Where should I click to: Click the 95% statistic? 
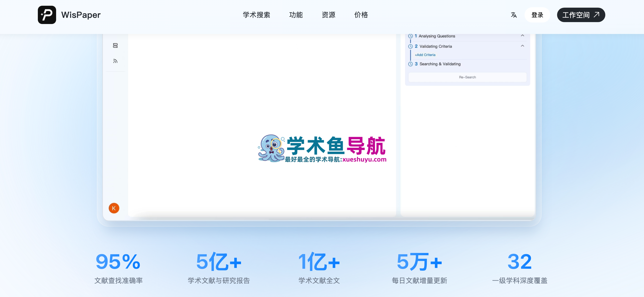(118, 262)
